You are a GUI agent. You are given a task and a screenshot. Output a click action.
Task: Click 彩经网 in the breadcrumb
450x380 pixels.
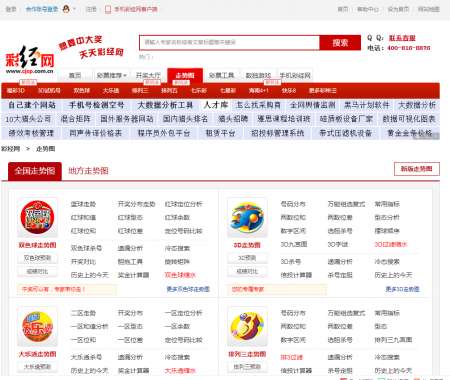click(11, 149)
